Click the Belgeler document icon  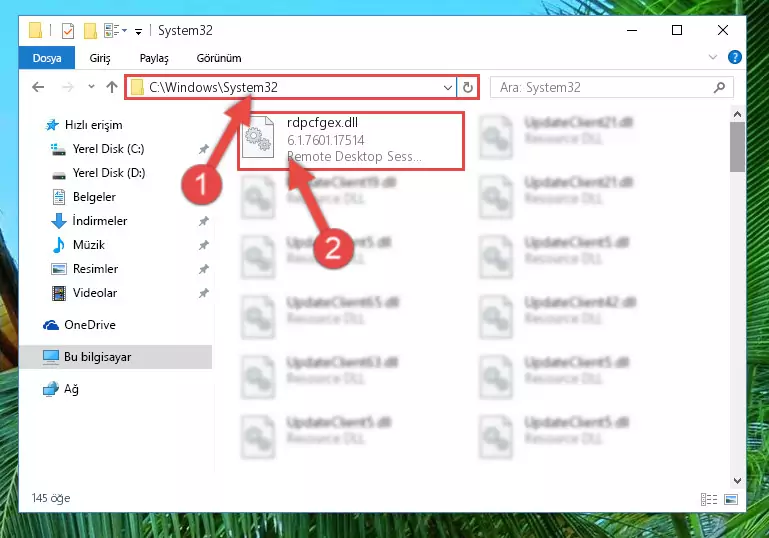(58, 197)
